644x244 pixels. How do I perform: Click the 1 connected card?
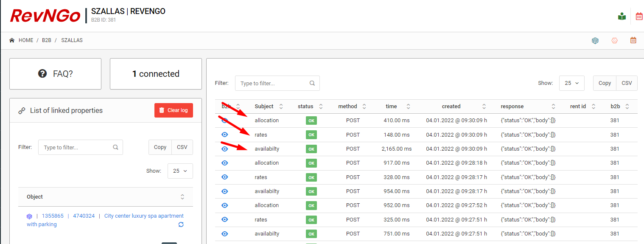[x=156, y=74]
